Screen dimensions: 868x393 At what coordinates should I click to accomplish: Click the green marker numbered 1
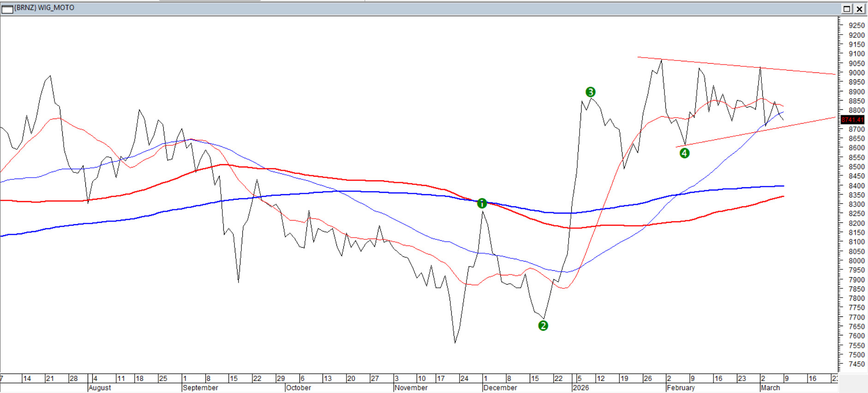tap(482, 203)
